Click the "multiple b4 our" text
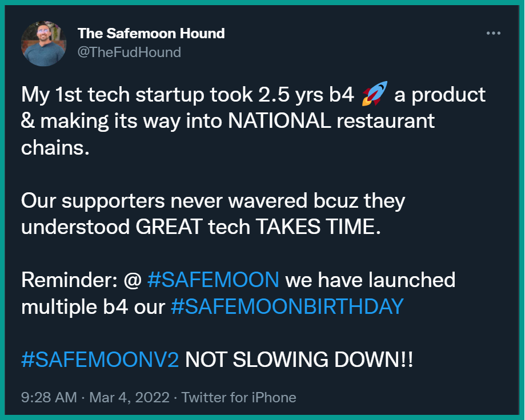The image size is (525, 420). (x=93, y=307)
